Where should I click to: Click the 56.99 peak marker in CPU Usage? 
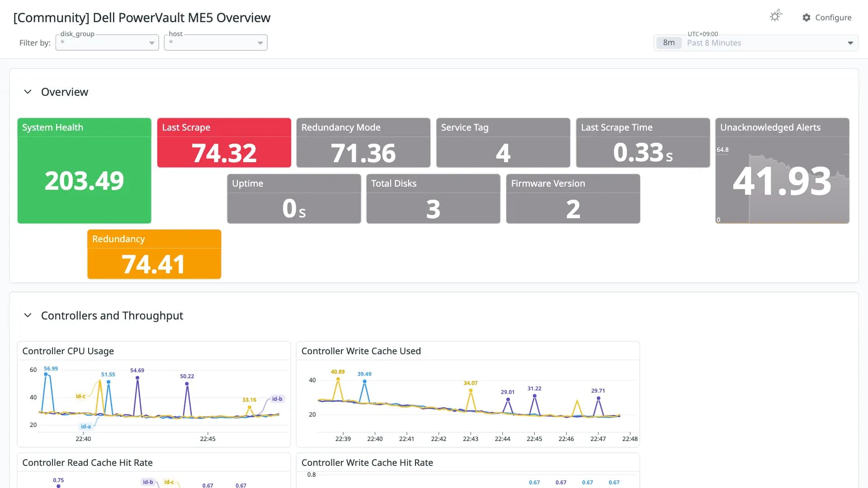point(46,374)
